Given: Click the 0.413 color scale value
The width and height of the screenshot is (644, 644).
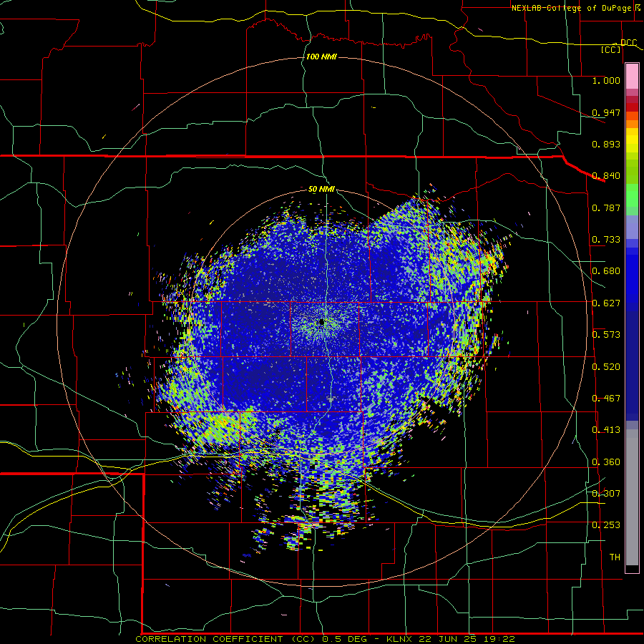Looking at the screenshot, I should pyautogui.click(x=606, y=430).
